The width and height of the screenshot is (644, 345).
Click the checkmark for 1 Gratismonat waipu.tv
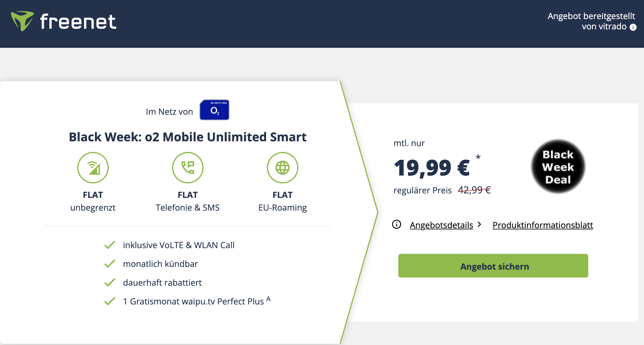point(110,301)
